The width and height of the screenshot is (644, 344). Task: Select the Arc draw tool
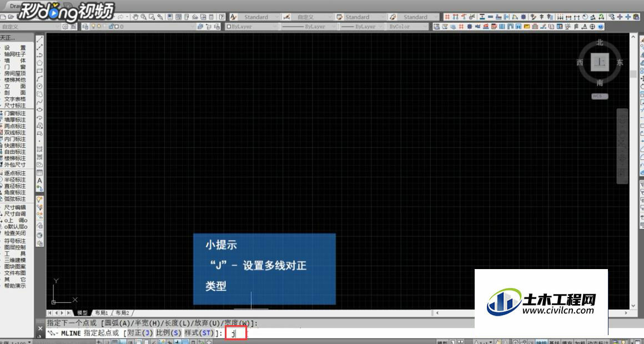[40, 78]
